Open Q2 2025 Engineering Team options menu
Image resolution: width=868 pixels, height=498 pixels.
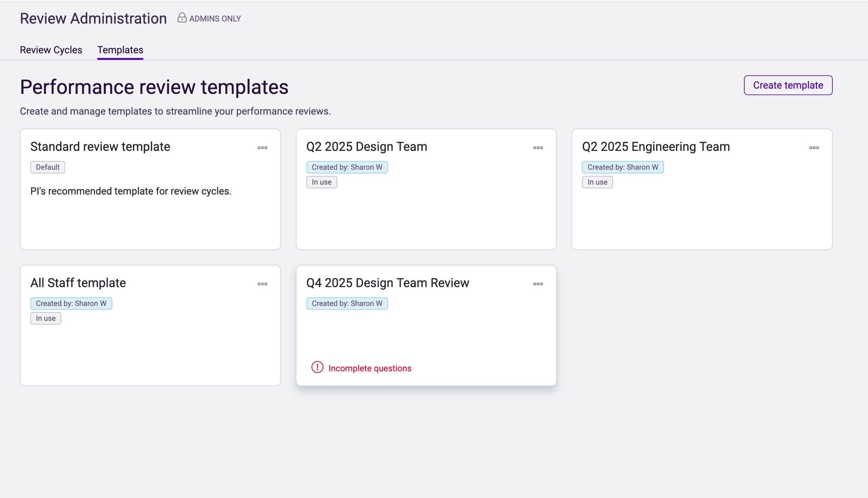click(814, 148)
